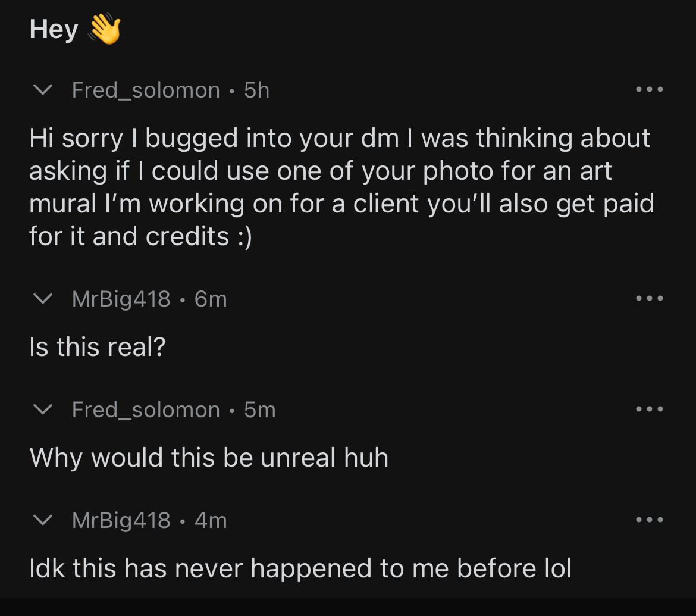Viewport: 696px width, 616px height.
Task: Open more options for the art mural message
Action: tap(649, 90)
